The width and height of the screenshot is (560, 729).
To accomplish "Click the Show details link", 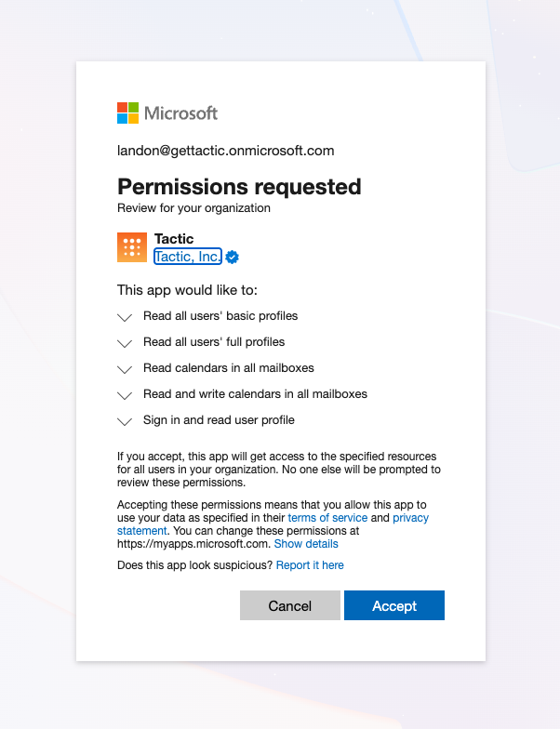I will (x=306, y=544).
